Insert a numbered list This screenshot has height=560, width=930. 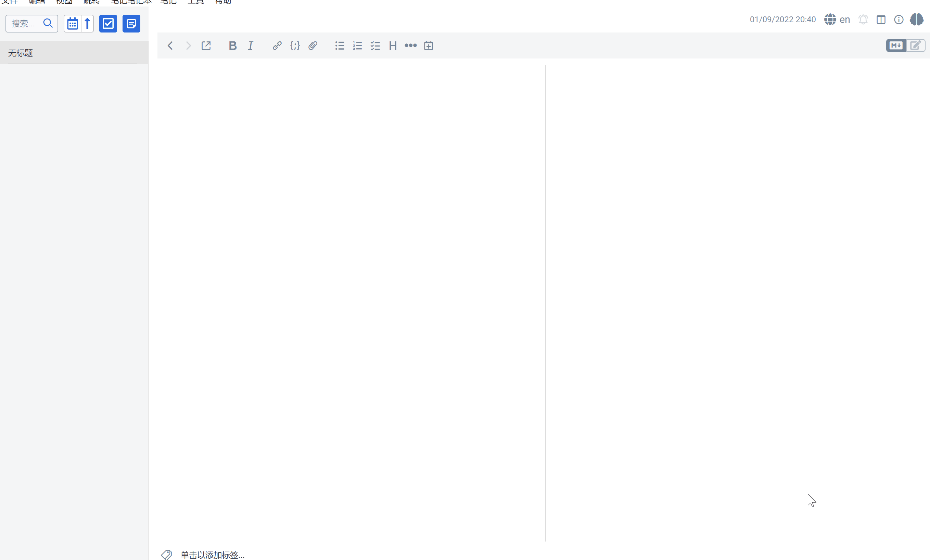[x=357, y=45]
